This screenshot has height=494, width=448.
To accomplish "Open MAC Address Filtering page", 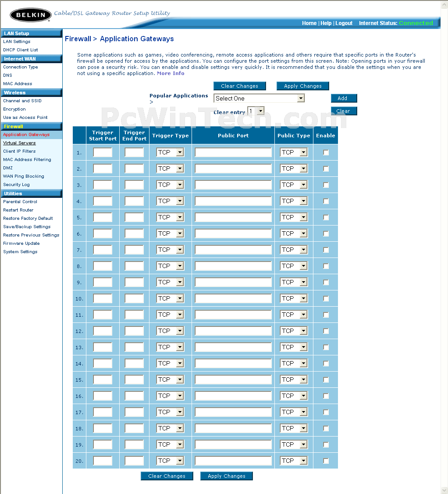I will tap(27, 160).
